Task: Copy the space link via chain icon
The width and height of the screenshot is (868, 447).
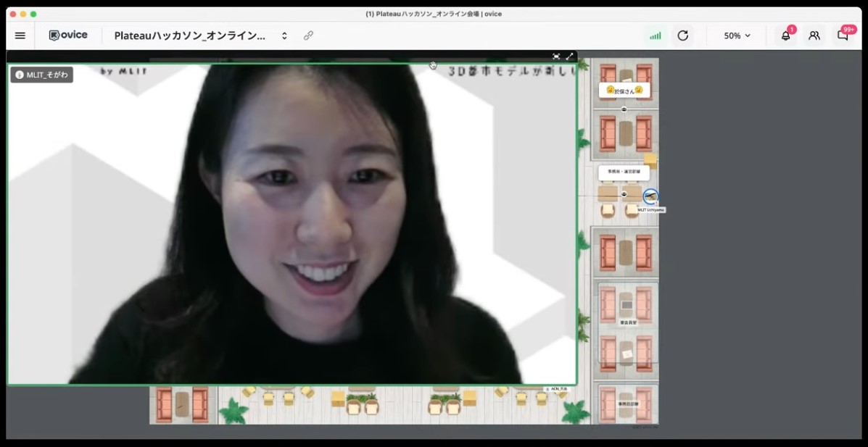Action: click(308, 35)
